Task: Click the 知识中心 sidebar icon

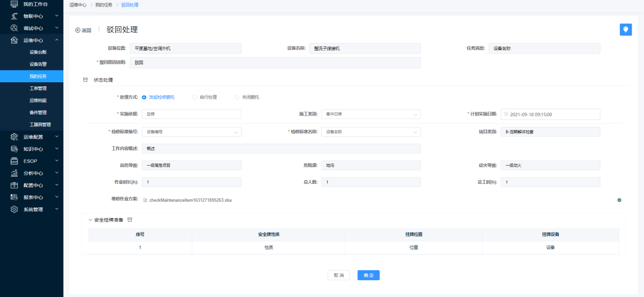Action: pos(14,149)
